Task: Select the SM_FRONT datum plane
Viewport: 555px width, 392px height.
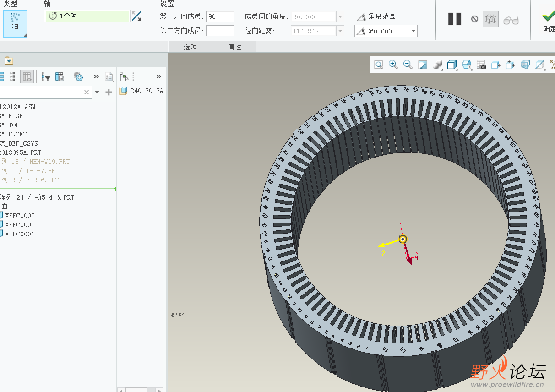Action: (14, 134)
